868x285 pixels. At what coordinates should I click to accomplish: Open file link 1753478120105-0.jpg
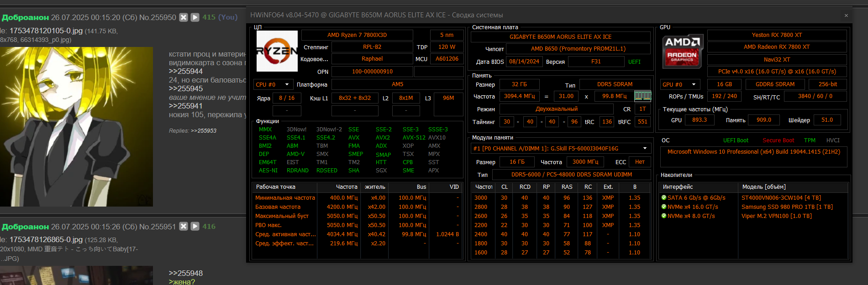[x=46, y=31]
